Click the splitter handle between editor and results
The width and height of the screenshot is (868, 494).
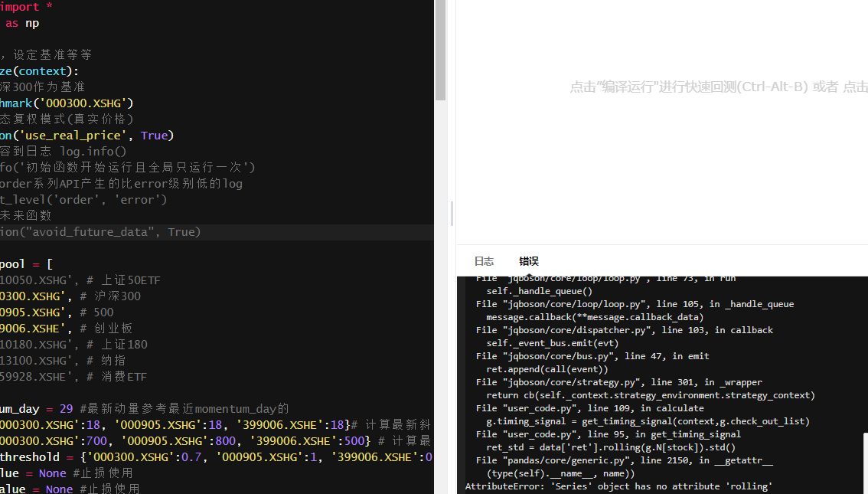click(452, 214)
